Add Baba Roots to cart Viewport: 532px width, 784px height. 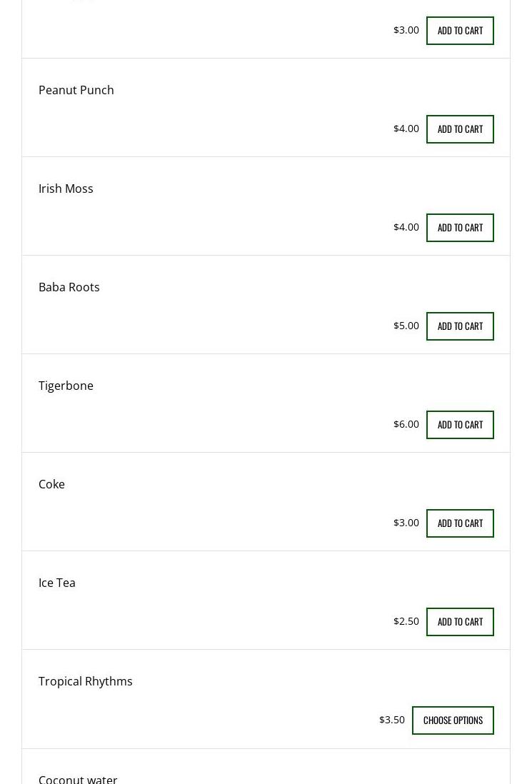point(460,326)
